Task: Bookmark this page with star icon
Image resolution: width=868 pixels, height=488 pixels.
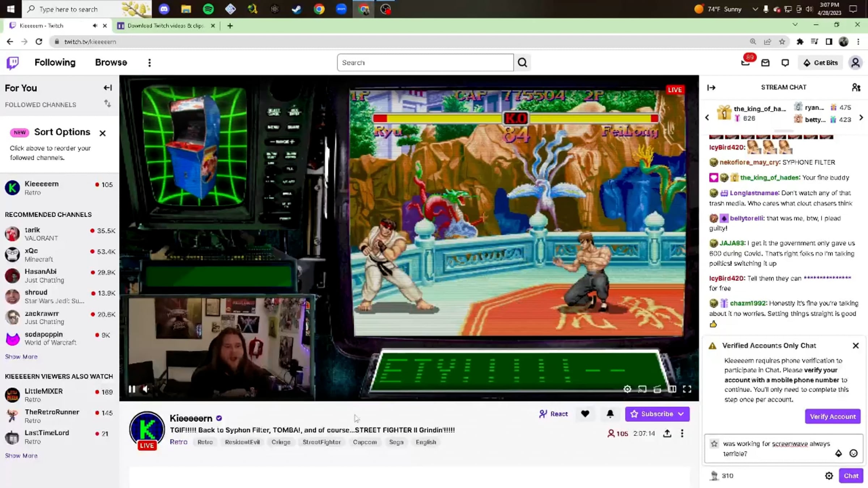Action: 782,42
